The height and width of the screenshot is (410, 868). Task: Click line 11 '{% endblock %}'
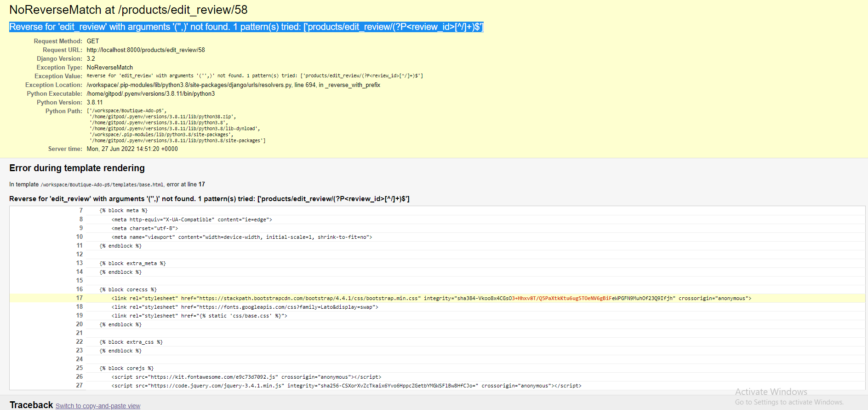pos(120,246)
